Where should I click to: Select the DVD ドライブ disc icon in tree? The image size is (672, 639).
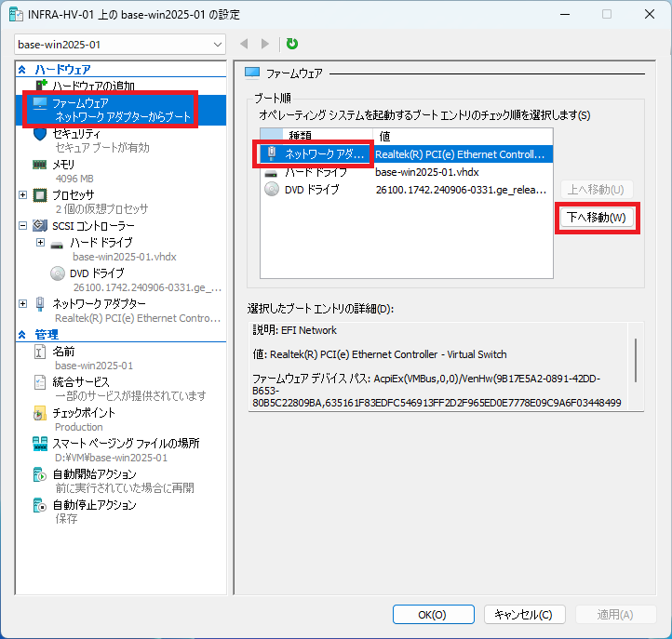58,273
